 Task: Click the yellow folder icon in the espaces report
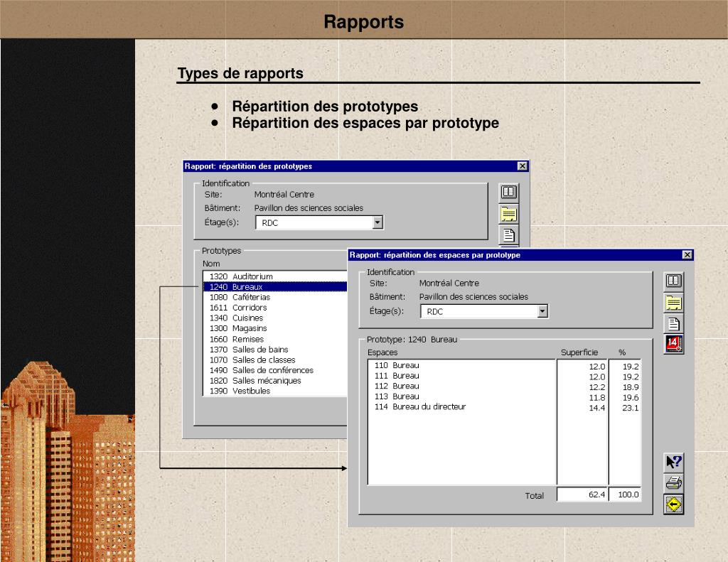tap(674, 303)
